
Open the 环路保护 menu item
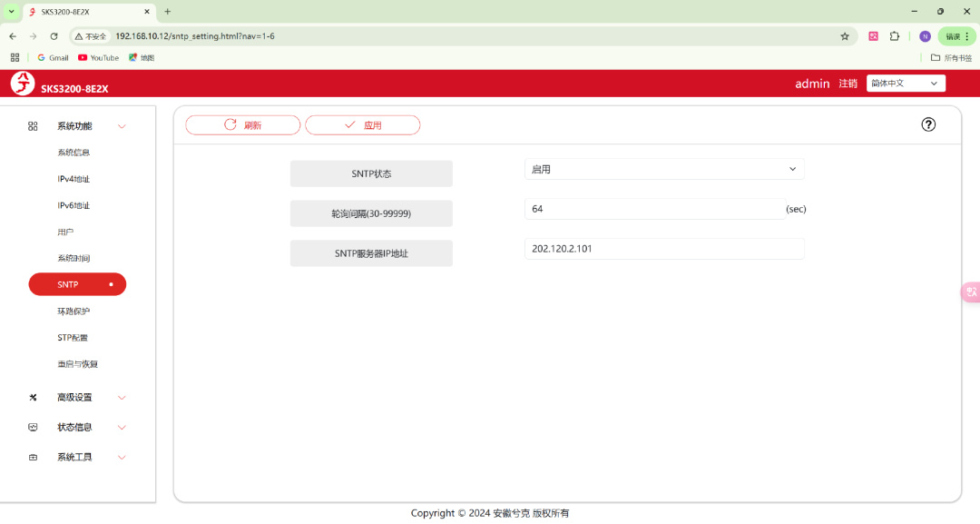coord(73,311)
